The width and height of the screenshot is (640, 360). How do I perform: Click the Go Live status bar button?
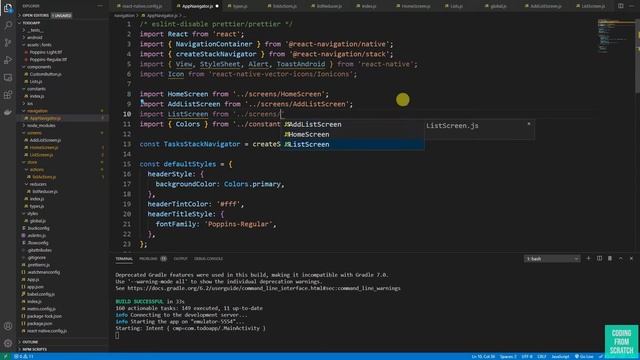pos(584,357)
